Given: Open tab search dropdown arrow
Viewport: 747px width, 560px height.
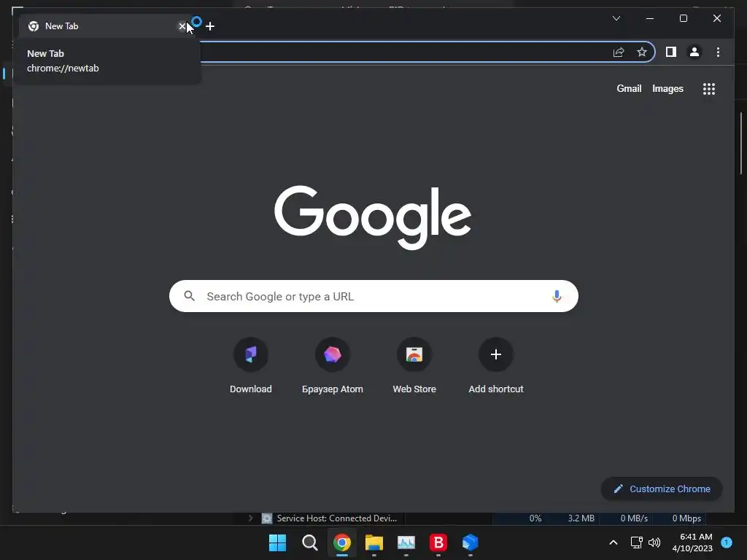Looking at the screenshot, I should coord(616,18).
